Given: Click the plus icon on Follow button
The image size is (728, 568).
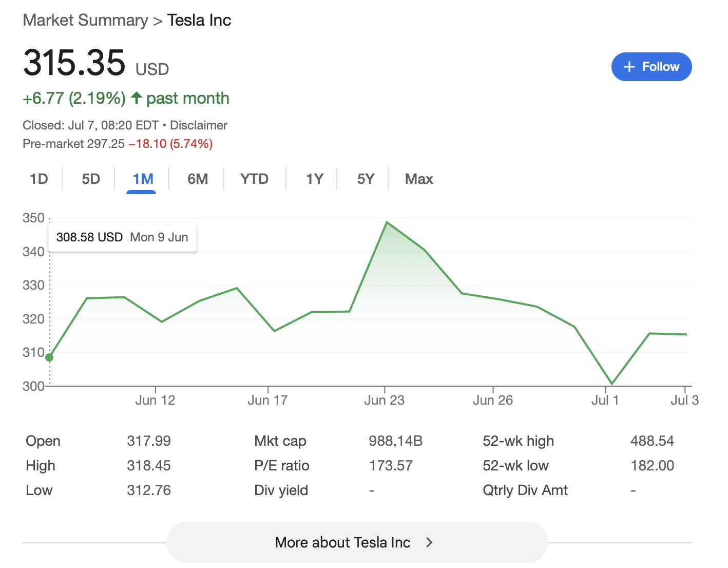Looking at the screenshot, I should (629, 67).
